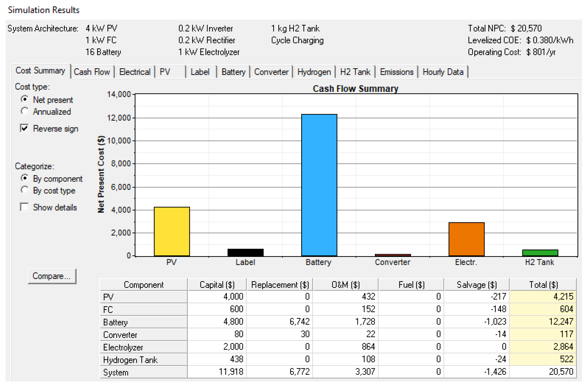Click the Replacement ($) column header
The height and width of the screenshot is (385, 588).
pyautogui.click(x=280, y=285)
